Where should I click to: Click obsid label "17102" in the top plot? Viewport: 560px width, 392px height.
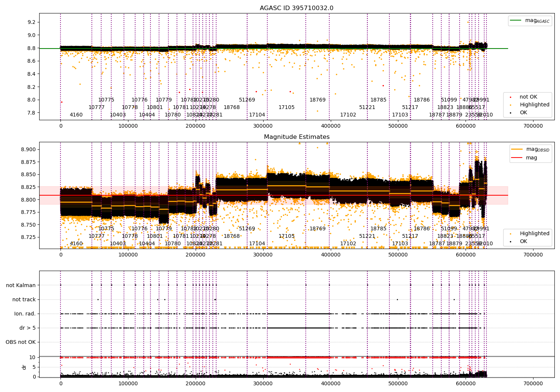point(348,115)
